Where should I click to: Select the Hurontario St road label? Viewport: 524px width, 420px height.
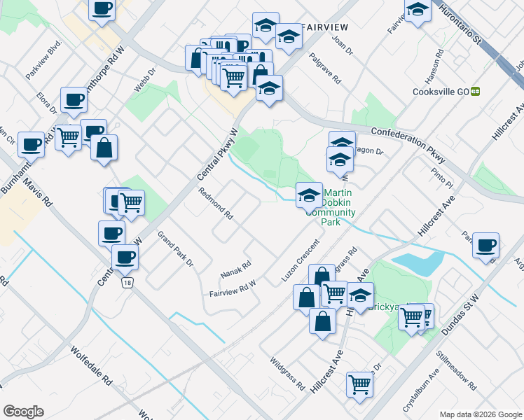460,24
